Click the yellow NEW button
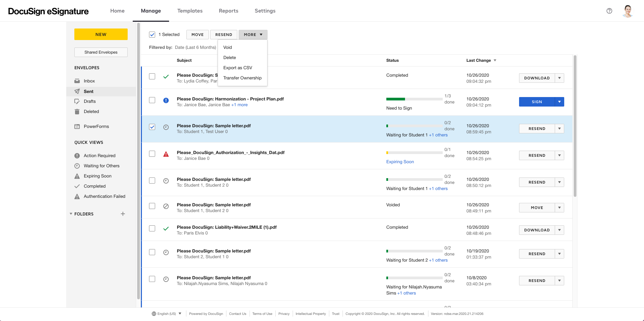Image resolution: width=644 pixels, height=321 pixels. point(101,34)
